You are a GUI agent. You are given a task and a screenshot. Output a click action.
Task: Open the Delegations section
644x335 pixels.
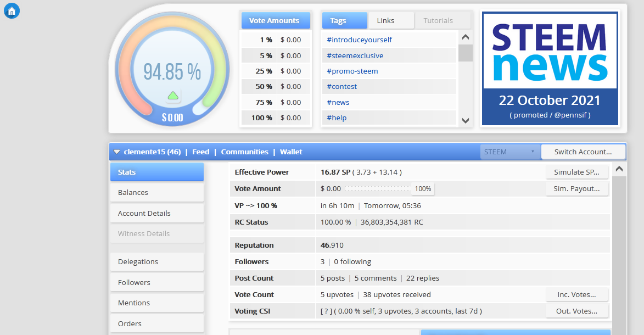(x=157, y=261)
